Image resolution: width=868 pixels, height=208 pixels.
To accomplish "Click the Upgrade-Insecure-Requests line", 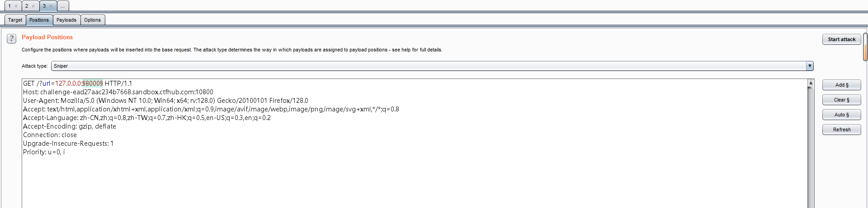I will click(68, 143).
